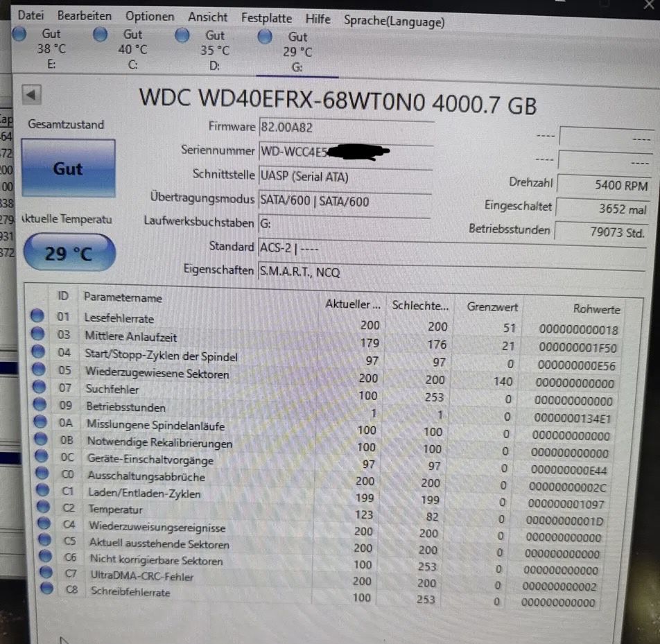Click the blue status orb for drive C:

100,34
